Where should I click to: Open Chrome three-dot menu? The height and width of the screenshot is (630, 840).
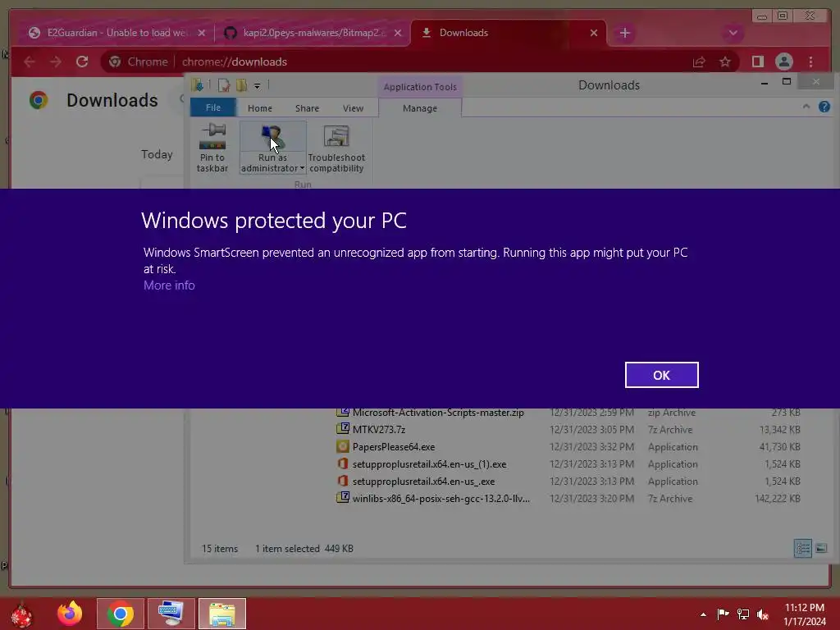[x=811, y=62]
